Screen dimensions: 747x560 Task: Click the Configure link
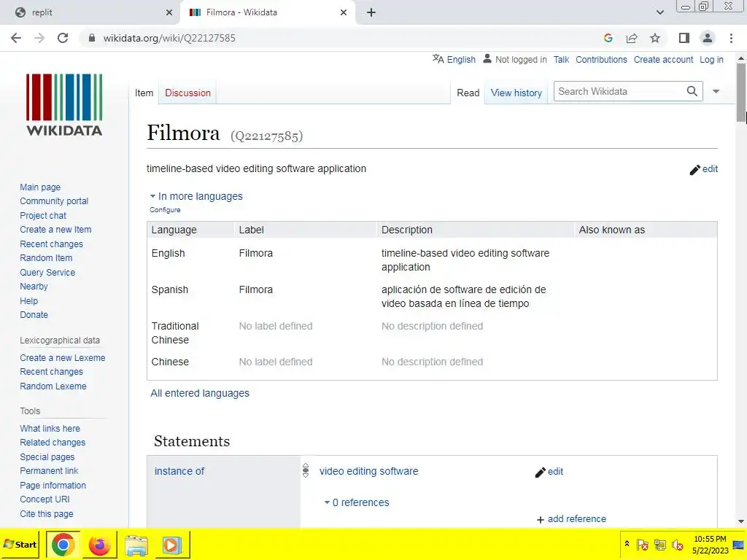(165, 209)
